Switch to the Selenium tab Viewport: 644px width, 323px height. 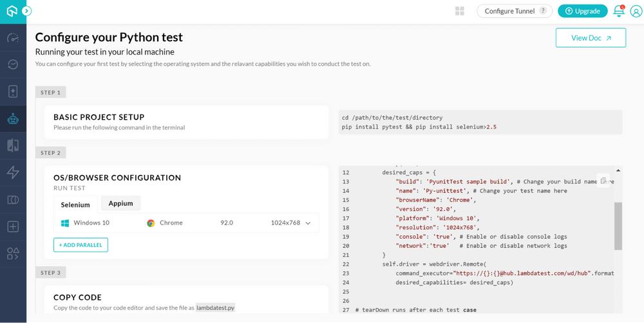pyautogui.click(x=75, y=205)
